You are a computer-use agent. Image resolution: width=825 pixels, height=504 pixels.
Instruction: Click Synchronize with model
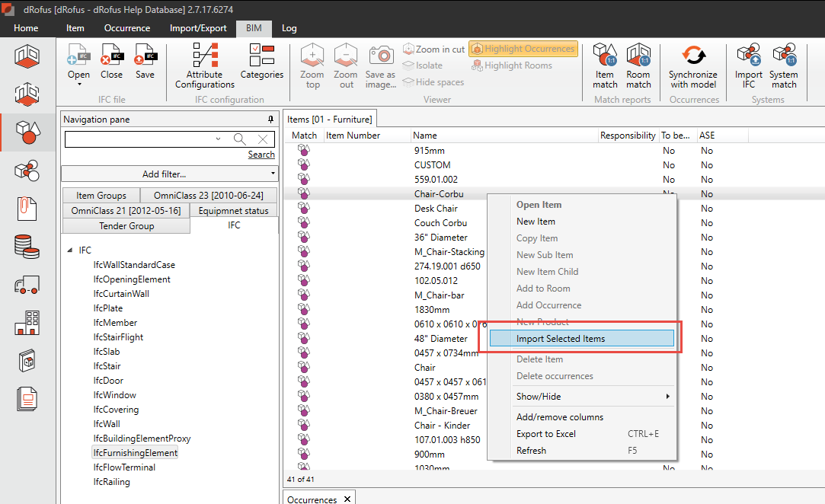point(692,65)
